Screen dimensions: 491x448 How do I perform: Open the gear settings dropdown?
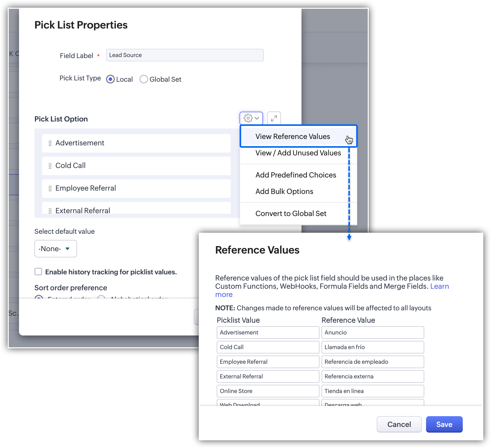coord(248,118)
